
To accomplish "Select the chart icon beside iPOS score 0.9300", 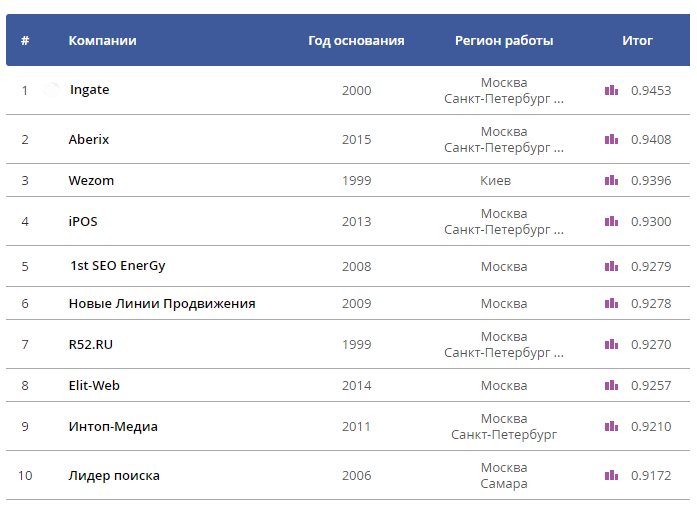I will (x=611, y=221).
